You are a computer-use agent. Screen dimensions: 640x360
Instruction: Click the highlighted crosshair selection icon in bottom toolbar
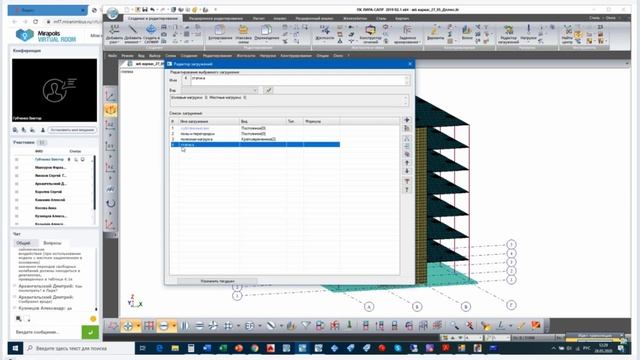(x=128, y=326)
